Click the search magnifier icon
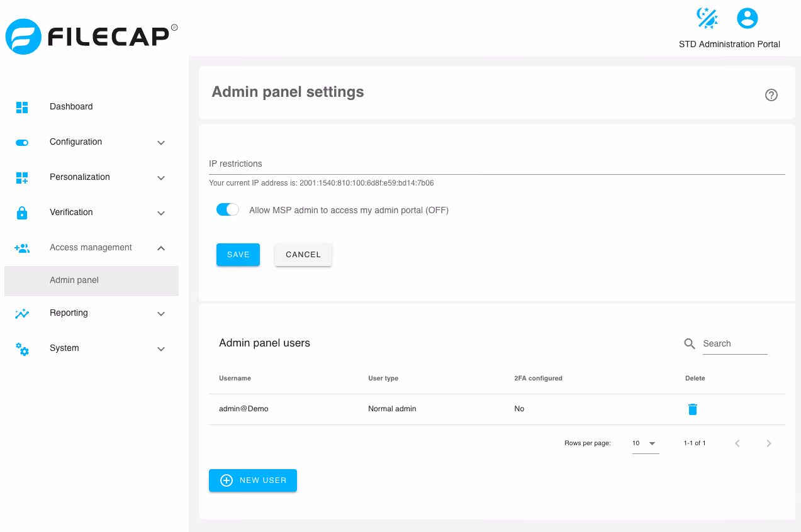This screenshot has width=801, height=532. point(690,343)
